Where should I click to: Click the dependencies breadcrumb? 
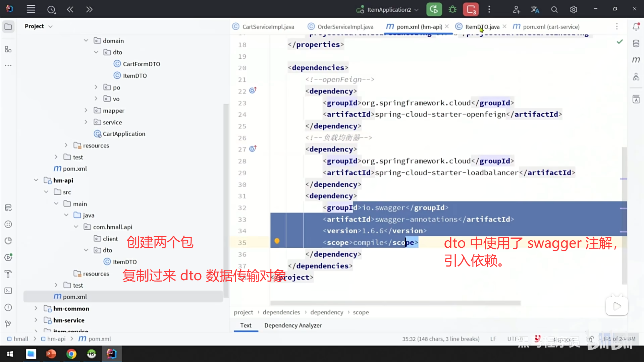click(x=281, y=312)
